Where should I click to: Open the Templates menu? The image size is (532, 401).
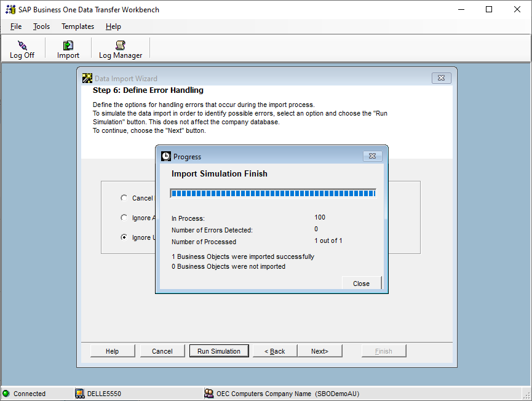77,26
